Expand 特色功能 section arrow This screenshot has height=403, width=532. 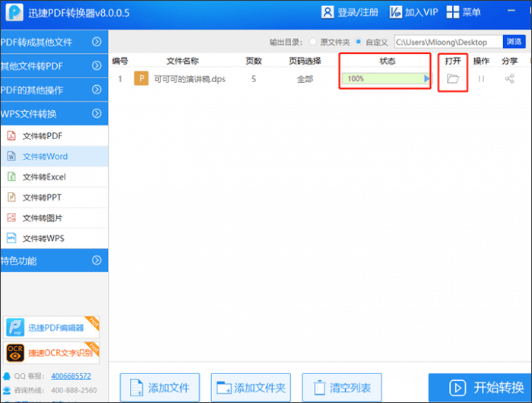click(97, 260)
